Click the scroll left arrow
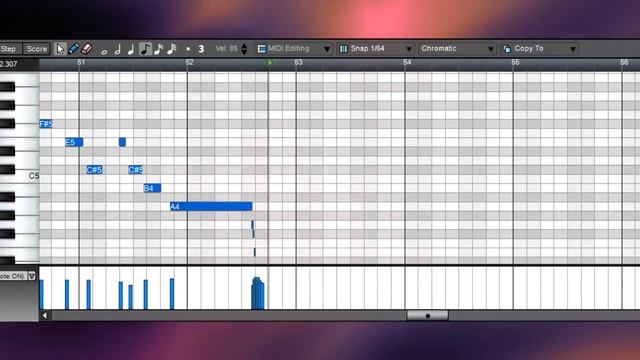Viewport: 640px width, 360px height. pyautogui.click(x=44, y=316)
